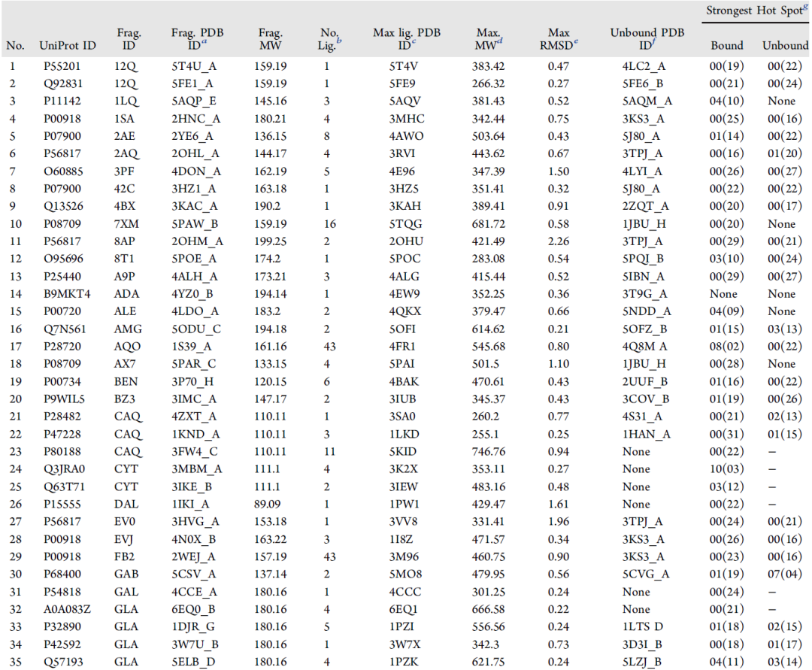Select UniProt ID 'Q3JRA0'
This screenshot has width=812, height=670.
[64, 469]
